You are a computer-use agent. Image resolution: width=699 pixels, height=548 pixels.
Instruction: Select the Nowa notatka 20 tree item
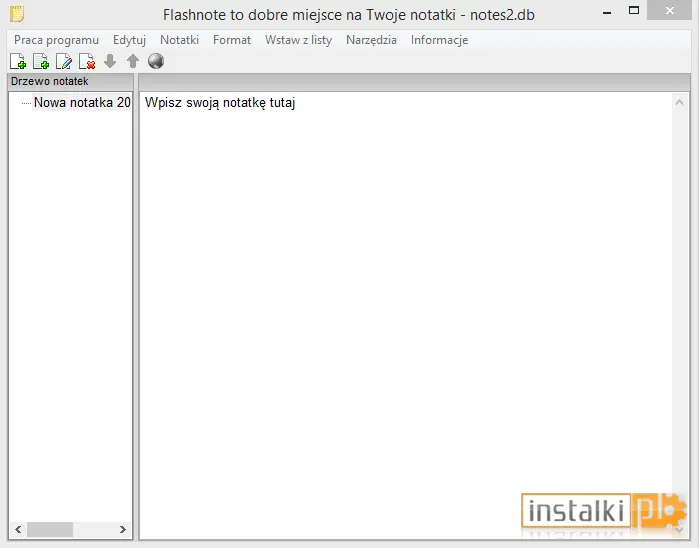(x=82, y=103)
